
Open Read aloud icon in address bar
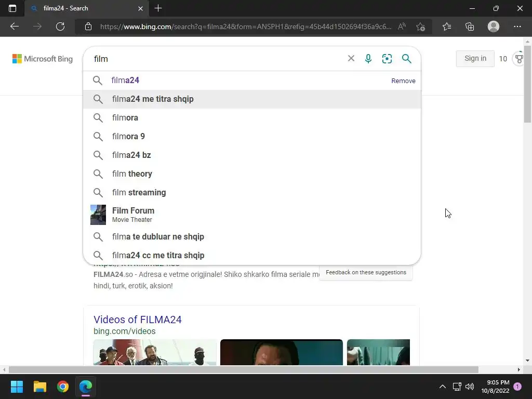(402, 26)
